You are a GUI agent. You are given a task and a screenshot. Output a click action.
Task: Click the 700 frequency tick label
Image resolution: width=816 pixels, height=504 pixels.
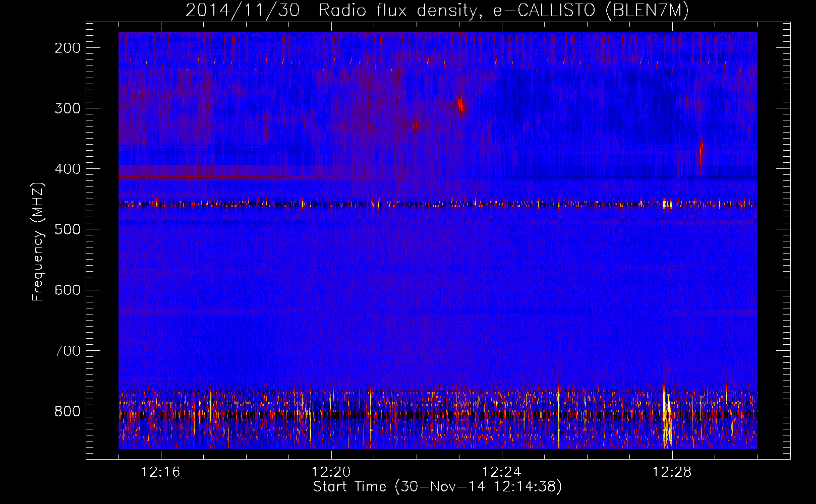click(68, 351)
